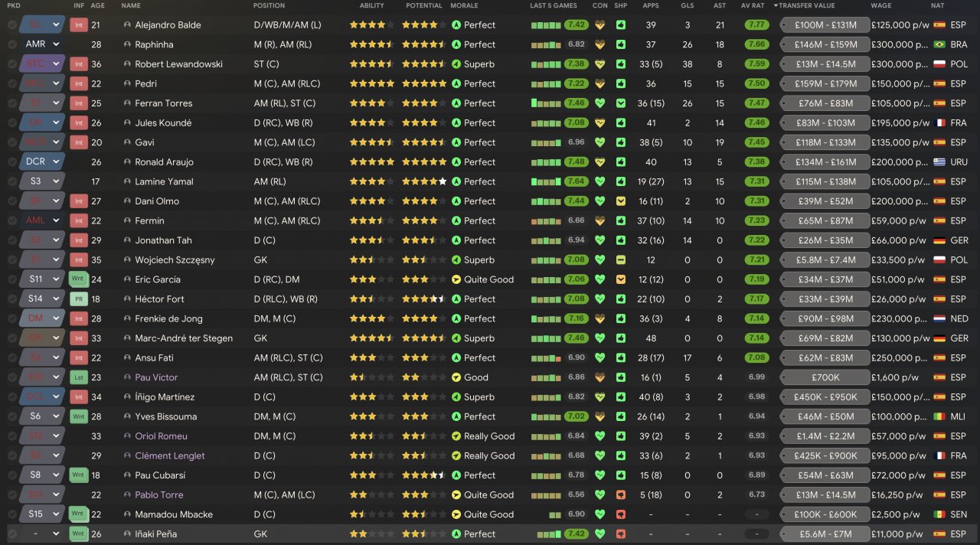Open Robert Lewandowski's player profile link

178,64
